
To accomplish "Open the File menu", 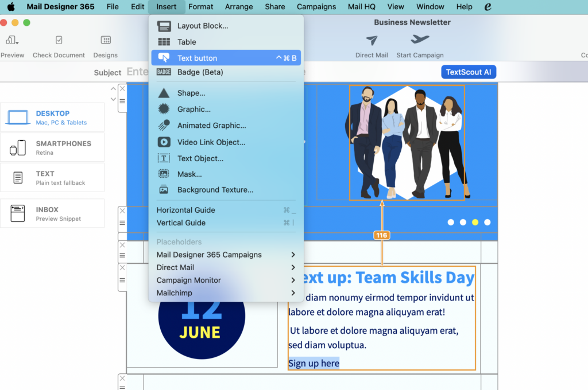I will pos(113,7).
